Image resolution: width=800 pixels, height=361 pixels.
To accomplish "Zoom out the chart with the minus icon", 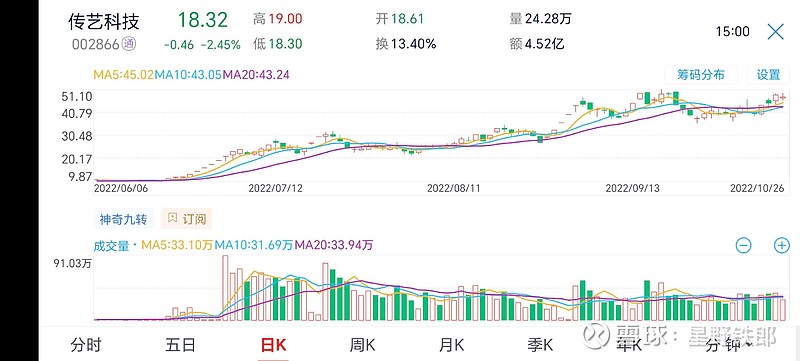I will point(743,245).
